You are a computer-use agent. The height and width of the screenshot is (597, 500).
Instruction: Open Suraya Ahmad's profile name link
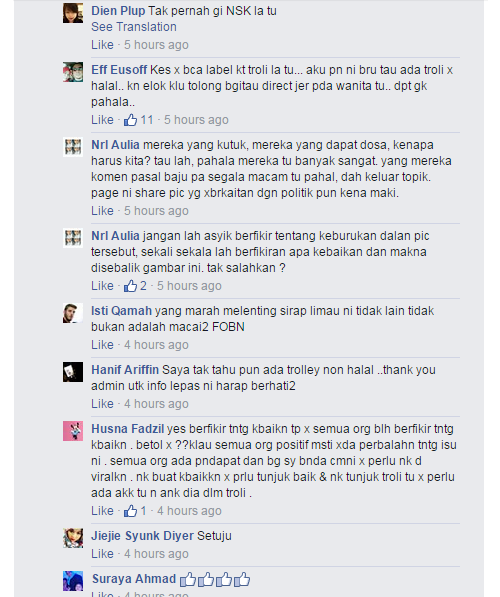pos(134,579)
